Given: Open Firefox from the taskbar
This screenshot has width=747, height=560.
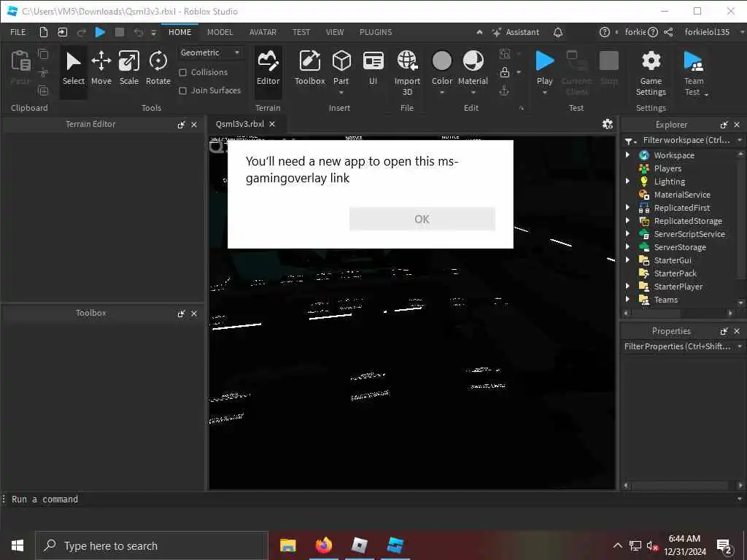Looking at the screenshot, I should (324, 545).
